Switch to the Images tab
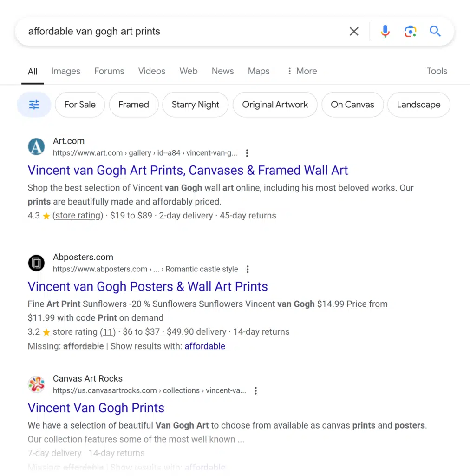The width and height of the screenshot is (470, 476). coord(65,71)
